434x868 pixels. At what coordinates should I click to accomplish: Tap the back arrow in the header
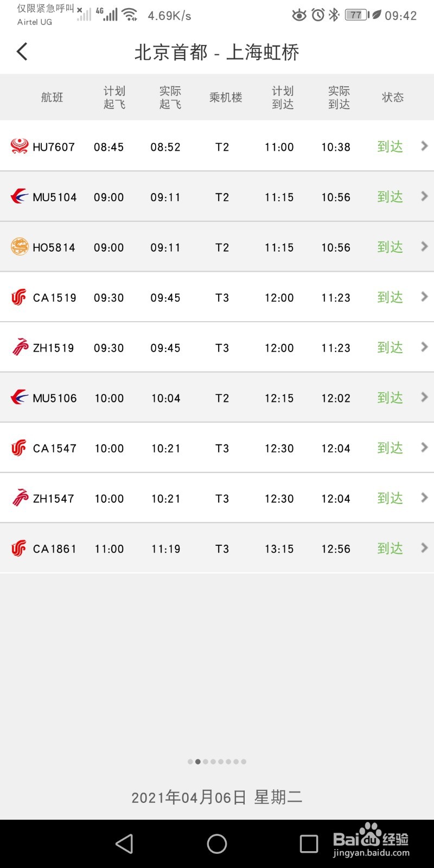(x=22, y=52)
